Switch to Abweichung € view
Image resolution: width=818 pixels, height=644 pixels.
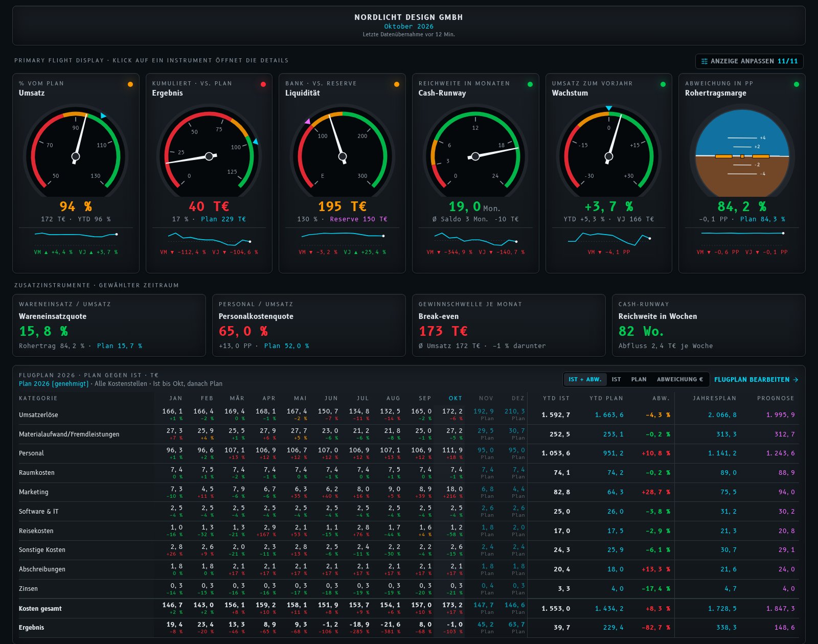(x=679, y=379)
